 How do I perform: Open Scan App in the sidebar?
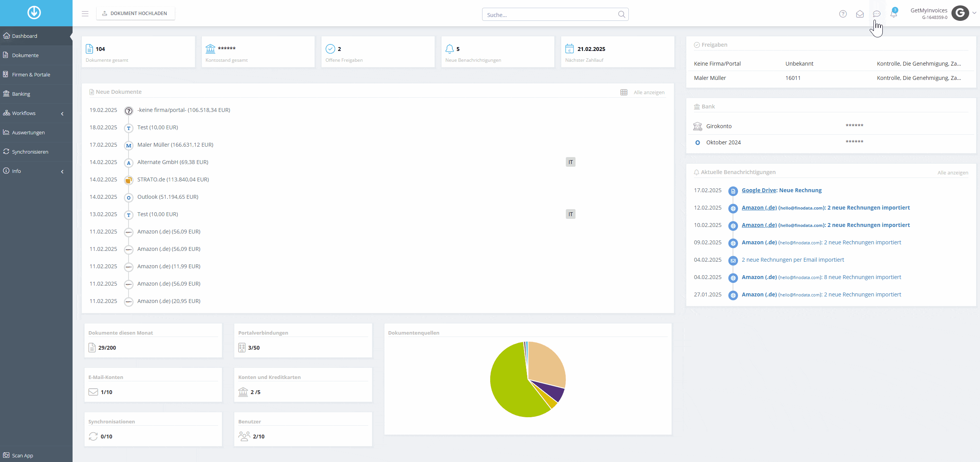[x=36, y=455]
